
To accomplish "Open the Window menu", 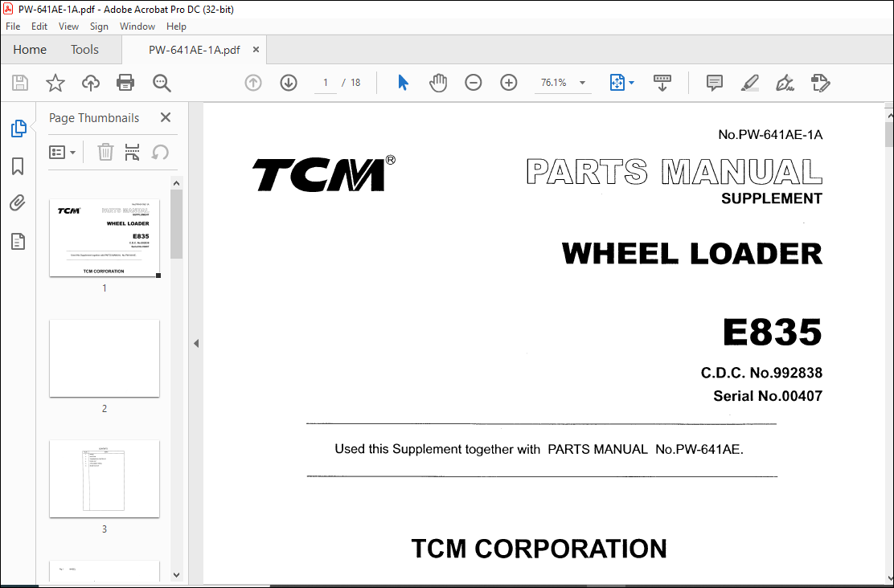I will click(x=137, y=27).
